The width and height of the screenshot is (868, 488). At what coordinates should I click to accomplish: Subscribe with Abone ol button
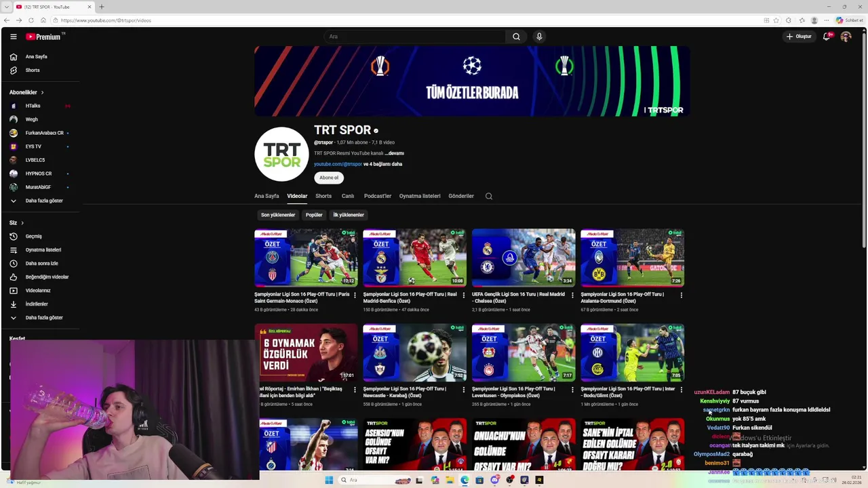coord(329,178)
